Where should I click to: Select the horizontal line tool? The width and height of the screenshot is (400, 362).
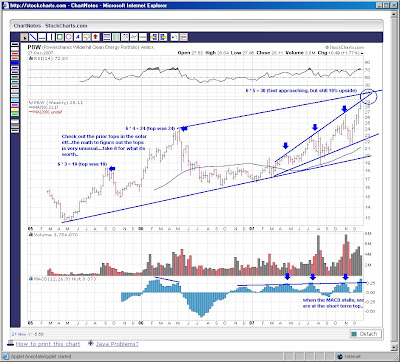[42, 37]
